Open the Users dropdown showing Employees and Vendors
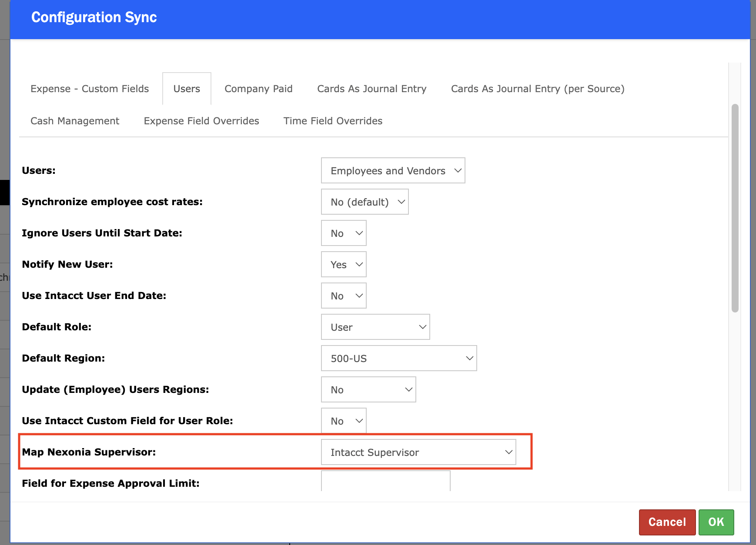 click(393, 170)
